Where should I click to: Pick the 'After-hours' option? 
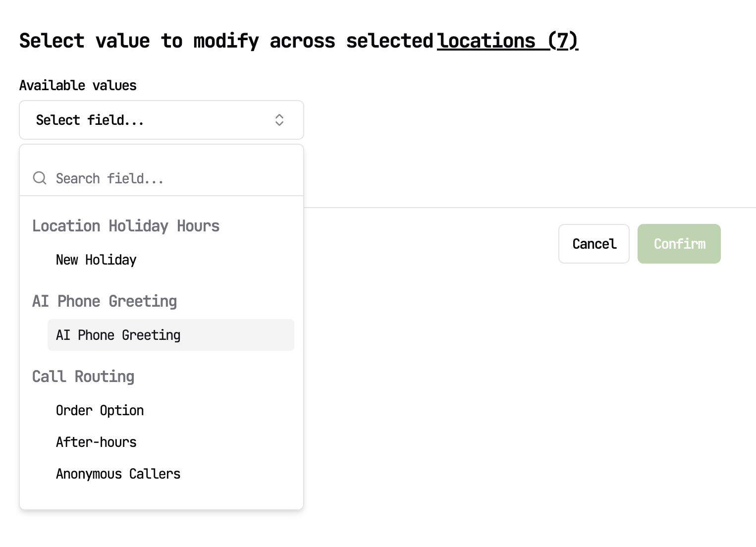pyautogui.click(x=96, y=442)
